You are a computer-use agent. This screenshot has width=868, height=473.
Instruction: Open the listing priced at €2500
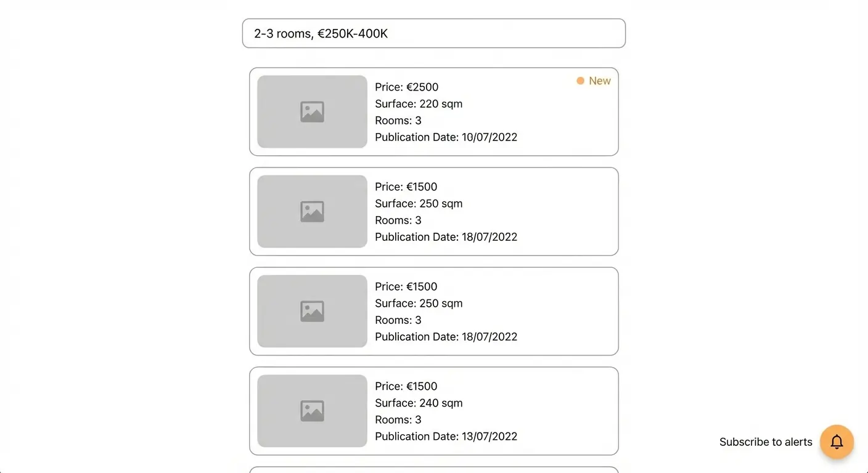click(x=433, y=111)
